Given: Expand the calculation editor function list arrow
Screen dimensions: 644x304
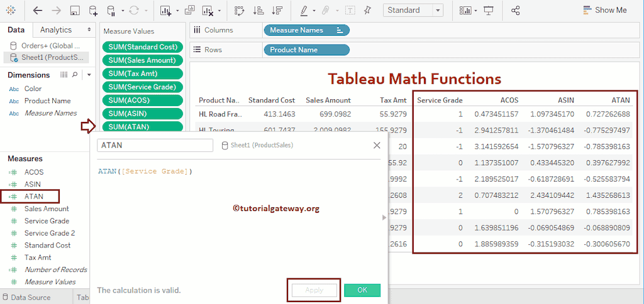Looking at the screenshot, I should 384,217.
